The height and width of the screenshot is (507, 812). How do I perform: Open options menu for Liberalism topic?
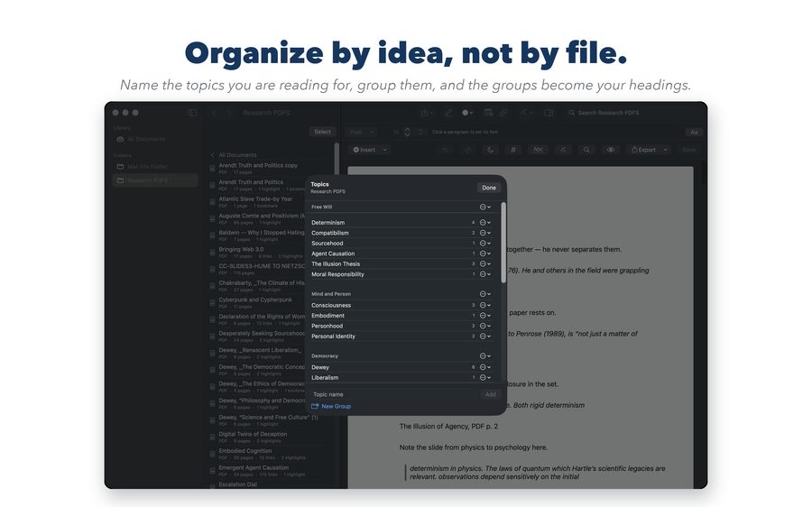(x=484, y=377)
